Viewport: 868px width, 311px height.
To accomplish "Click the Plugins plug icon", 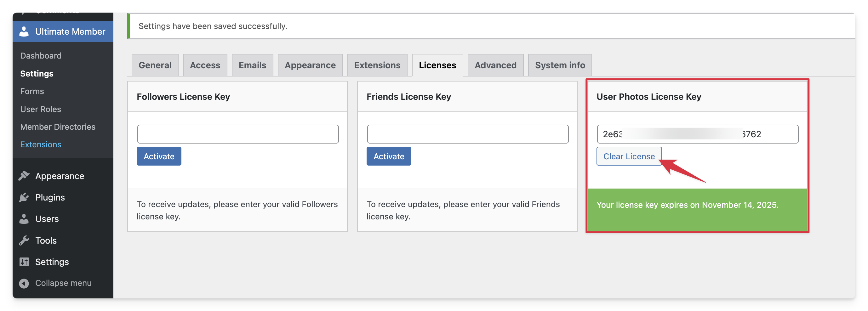I will [24, 197].
